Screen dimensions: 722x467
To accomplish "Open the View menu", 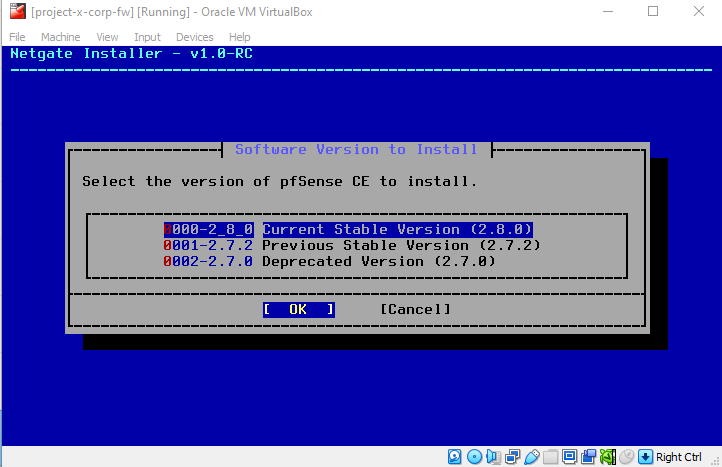I will [x=107, y=37].
